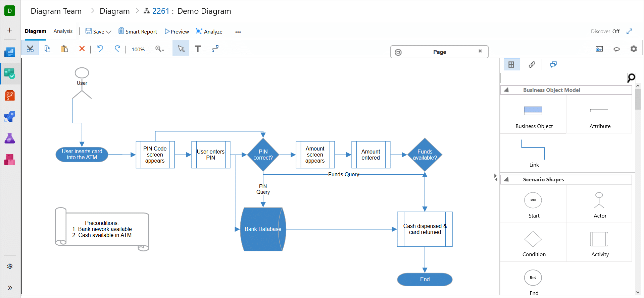Click the Cut scissors icon
The width and height of the screenshot is (644, 298).
[30, 49]
